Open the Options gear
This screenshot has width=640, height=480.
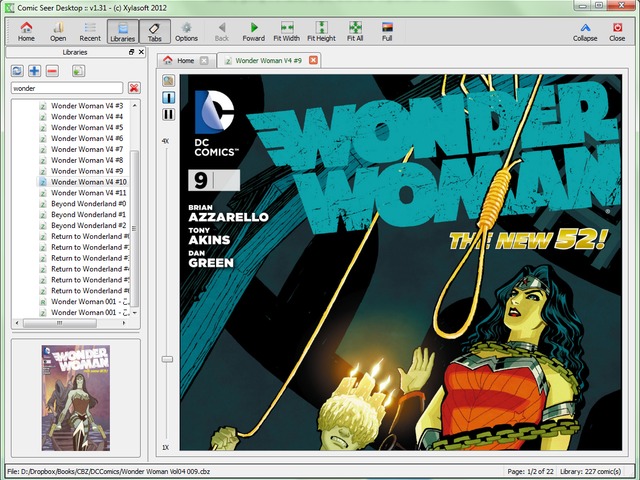(x=187, y=31)
